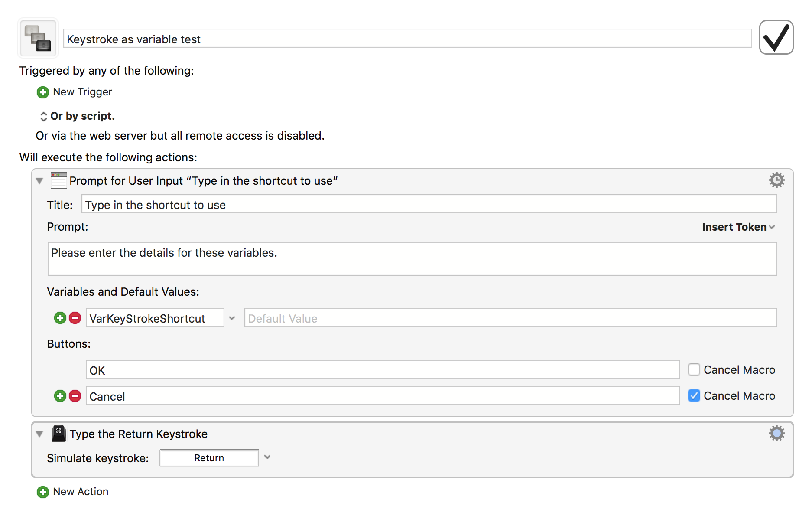Collapse the Prompt for User Input action
This screenshot has height=516, width=812.
click(40, 181)
